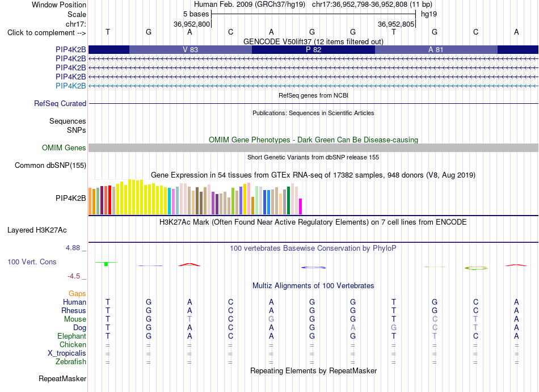Click PIP4K2B label beside GTEx bar chart
The height and width of the screenshot is (392, 539).
point(70,198)
